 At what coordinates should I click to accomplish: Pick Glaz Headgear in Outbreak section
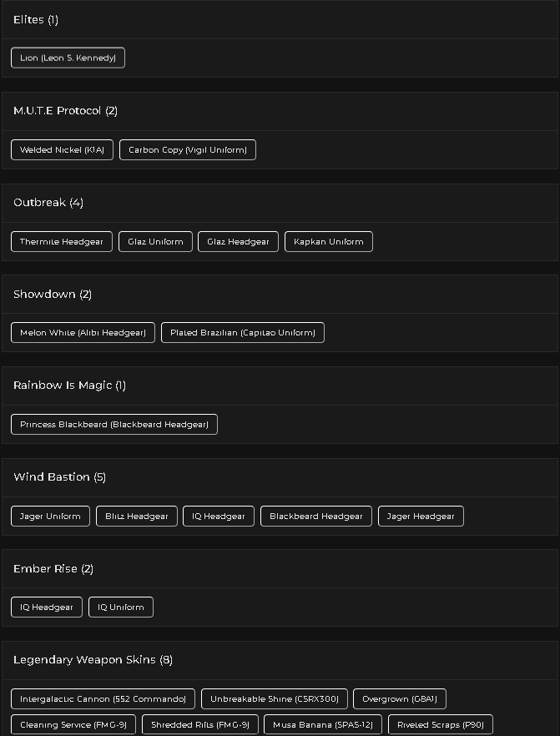tap(238, 242)
